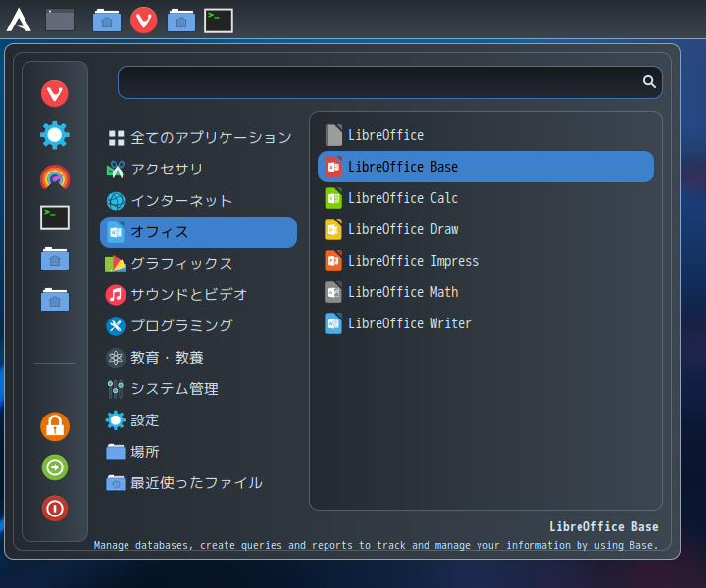Open the home folder favorite just above the sidebar divider

click(55, 300)
